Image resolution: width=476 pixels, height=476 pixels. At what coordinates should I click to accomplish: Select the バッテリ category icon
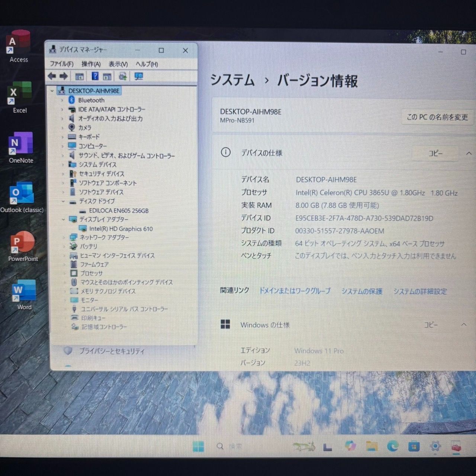point(74,246)
